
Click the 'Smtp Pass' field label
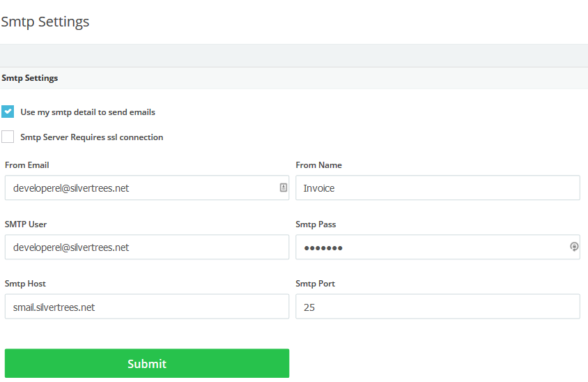pyautogui.click(x=316, y=224)
